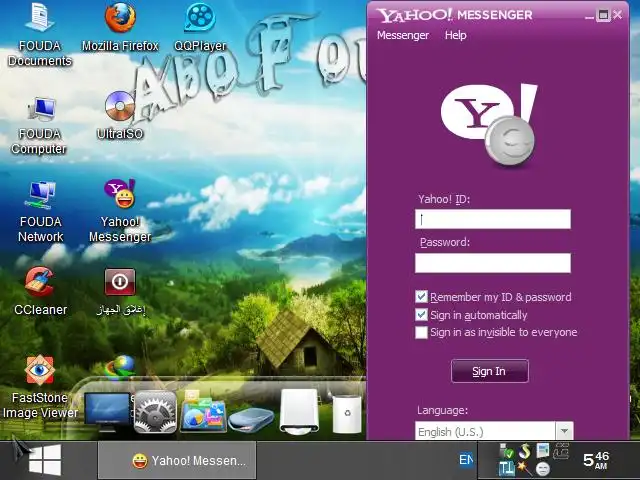Click the Yahoo! Messenger taskbar button
This screenshot has height=480, width=640.
(x=177, y=460)
